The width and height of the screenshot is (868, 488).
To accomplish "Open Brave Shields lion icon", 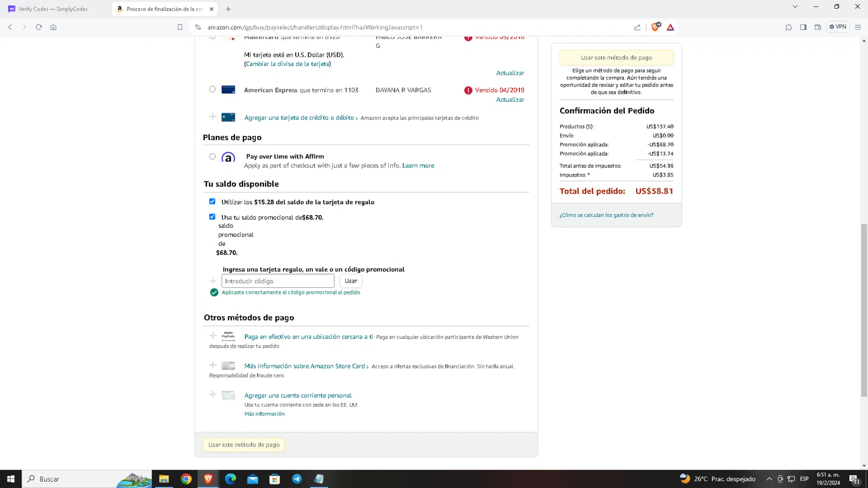I will tap(656, 27).
